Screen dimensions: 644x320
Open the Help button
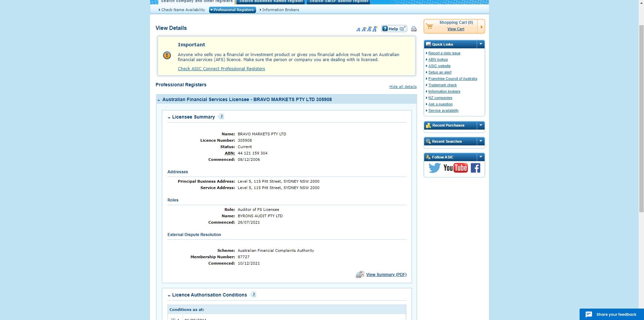tap(394, 29)
